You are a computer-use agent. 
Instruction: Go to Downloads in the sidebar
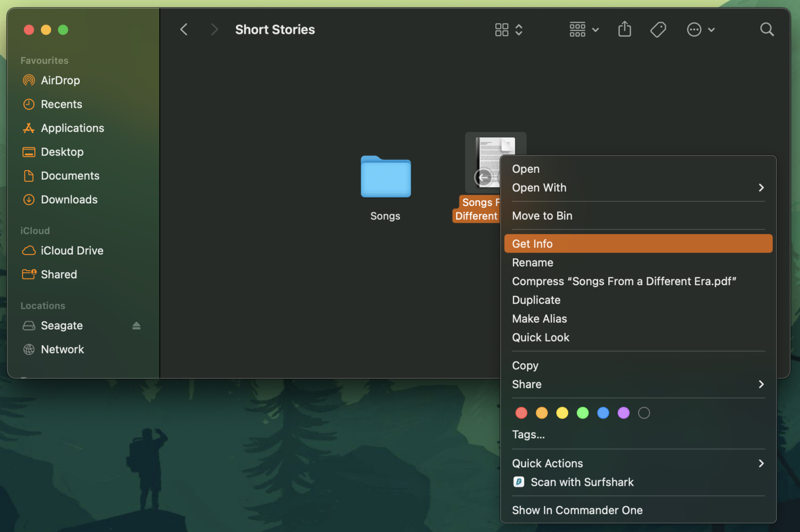(69, 199)
